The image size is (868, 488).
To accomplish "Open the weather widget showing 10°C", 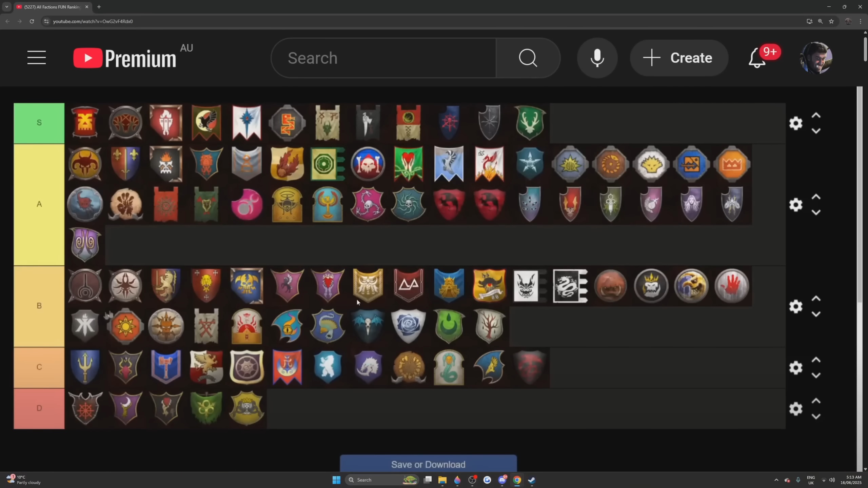I will [24, 480].
